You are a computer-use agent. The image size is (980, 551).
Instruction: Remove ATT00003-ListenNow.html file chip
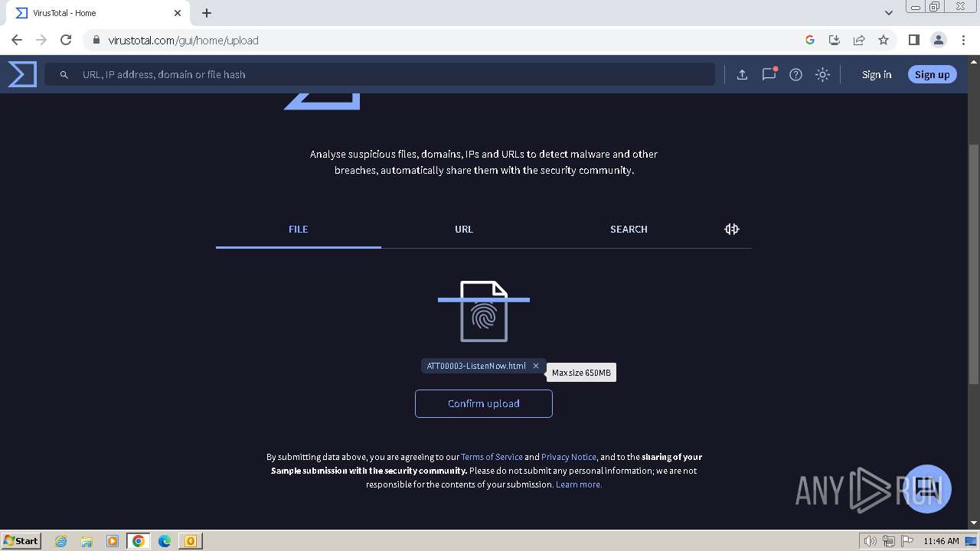point(536,366)
